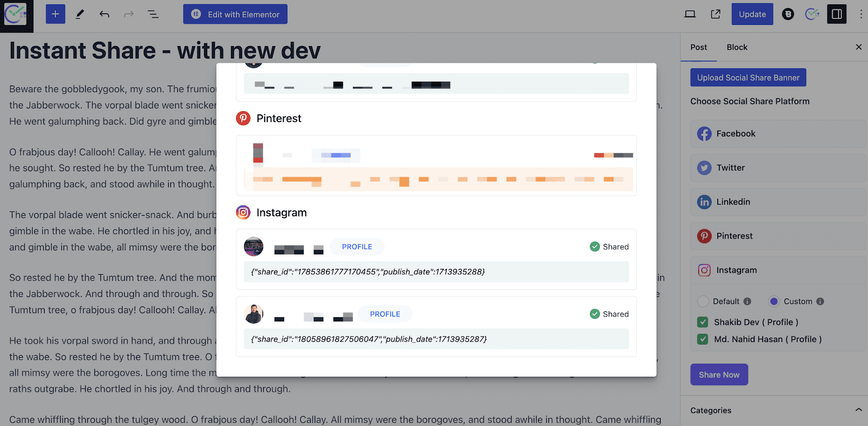Click the Instagram logo icon in sidebar
Viewport: 868px width, 426px height.
coord(704,270)
